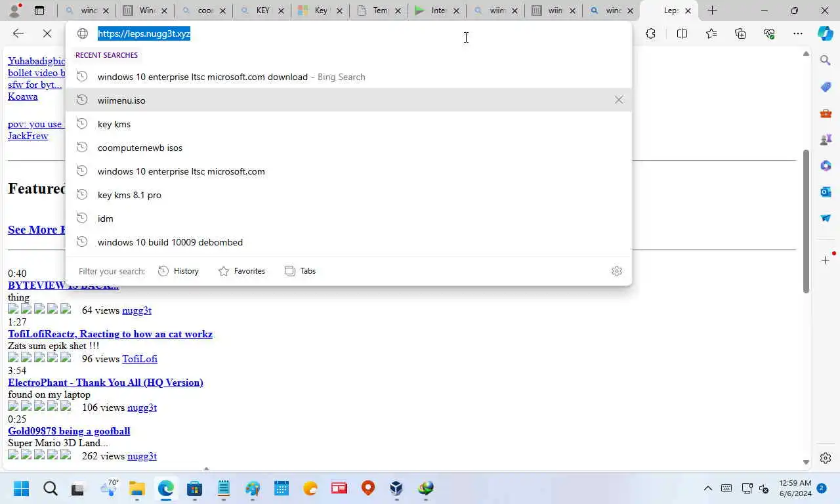Click the page vertical scrollbar thumb
This screenshot has height=504, width=840.
pos(806,221)
